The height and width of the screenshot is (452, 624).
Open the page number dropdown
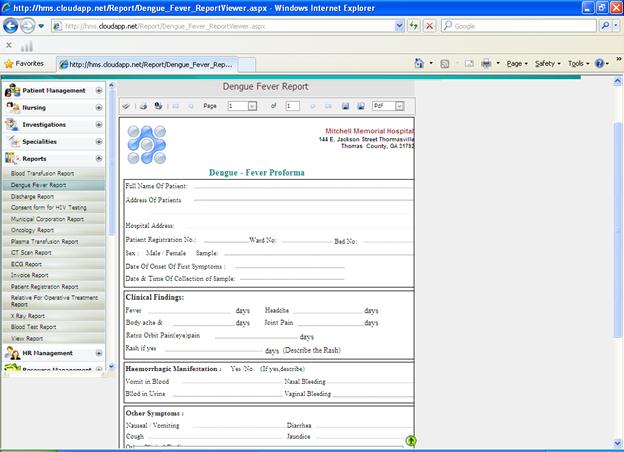(x=253, y=105)
